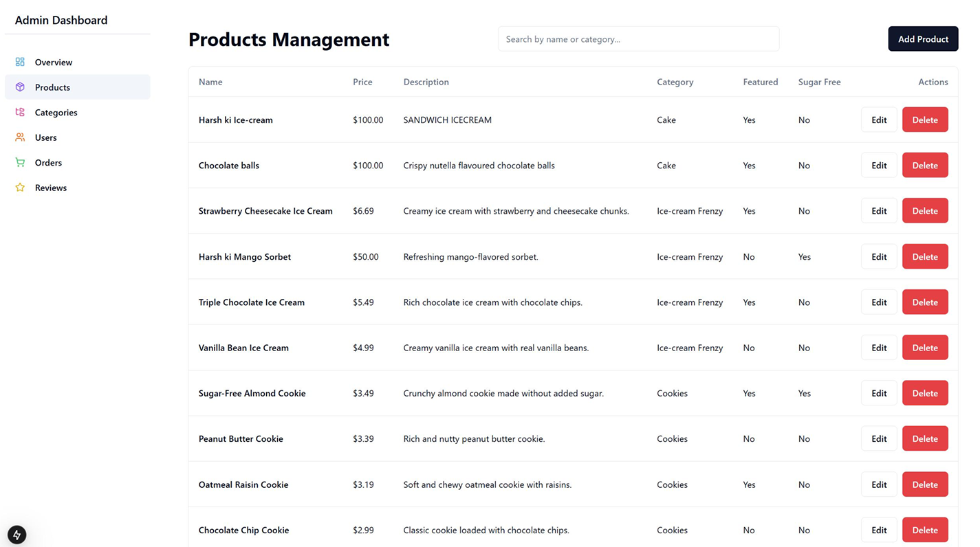Click the Description column header
The width and height of the screenshot is (980, 547).
(x=426, y=82)
